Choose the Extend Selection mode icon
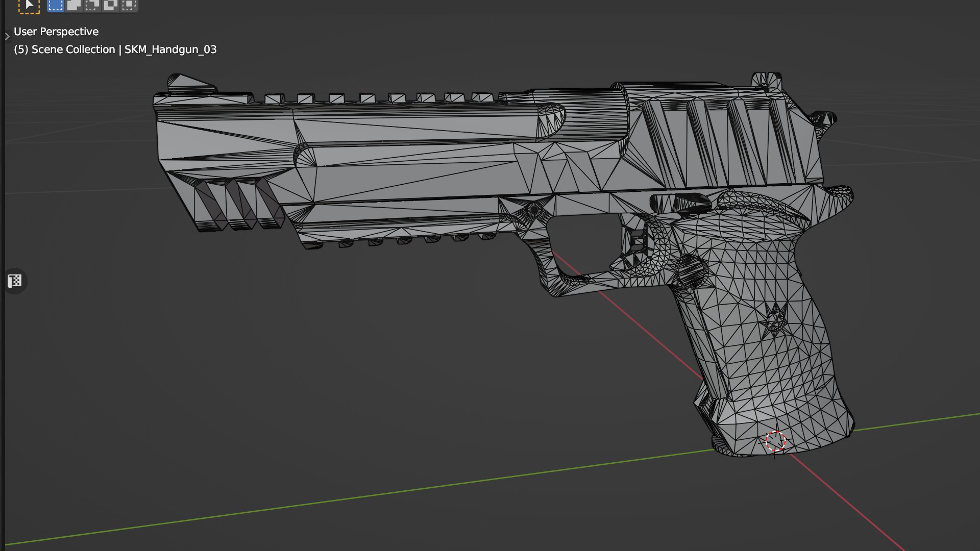 74,5
